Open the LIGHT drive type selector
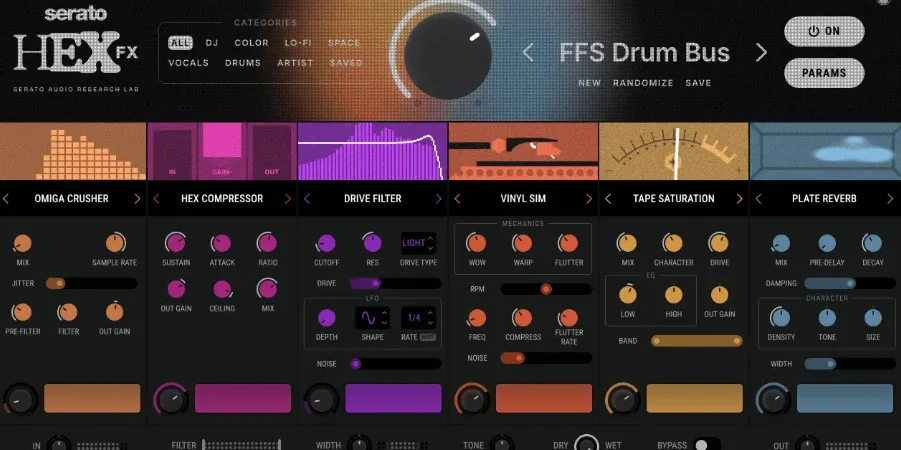901x450 pixels. click(418, 243)
